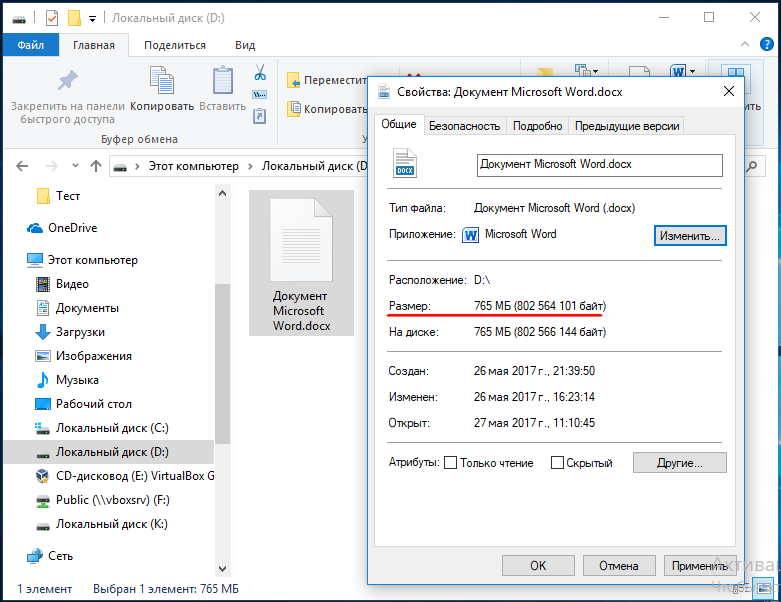Open the quick access toolbar dropdown arrow
781x602 pixels.
(92, 19)
